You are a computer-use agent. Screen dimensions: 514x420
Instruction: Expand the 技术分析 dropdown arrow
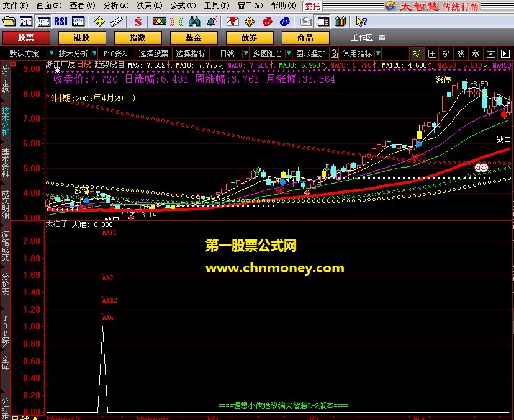pos(94,53)
